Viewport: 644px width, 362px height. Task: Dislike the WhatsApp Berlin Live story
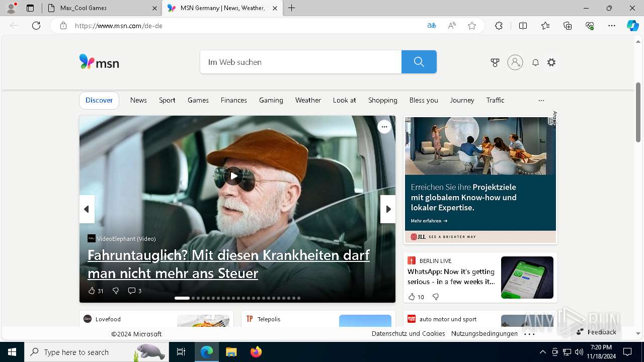[x=436, y=297]
